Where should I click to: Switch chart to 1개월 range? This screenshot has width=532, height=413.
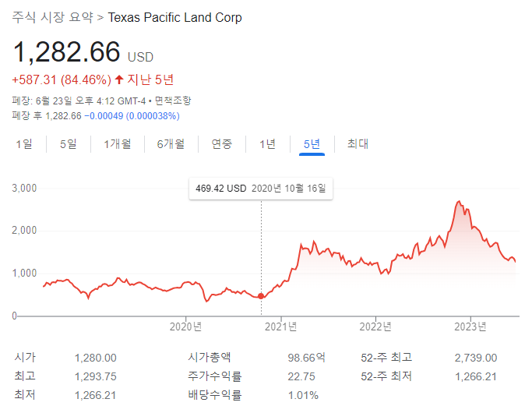118,144
